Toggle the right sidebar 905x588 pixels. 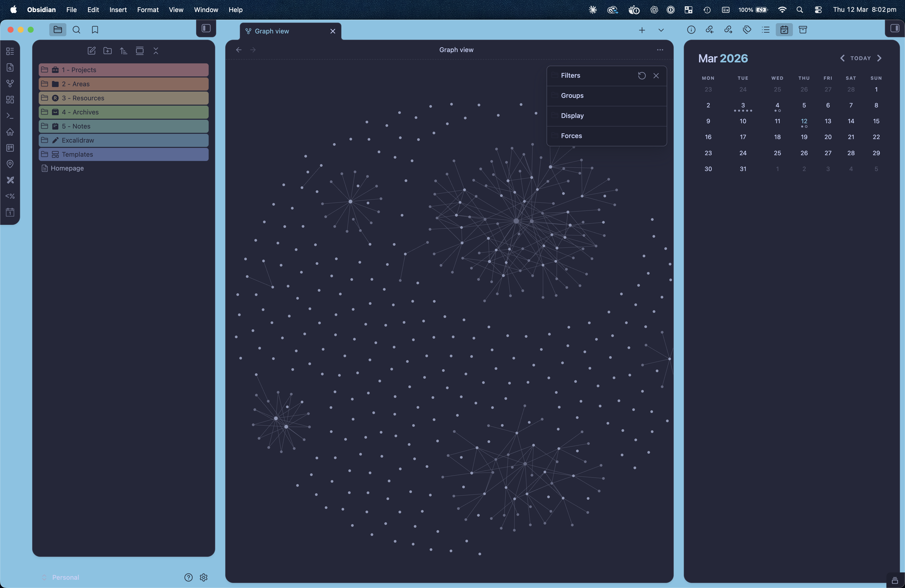pyautogui.click(x=895, y=28)
